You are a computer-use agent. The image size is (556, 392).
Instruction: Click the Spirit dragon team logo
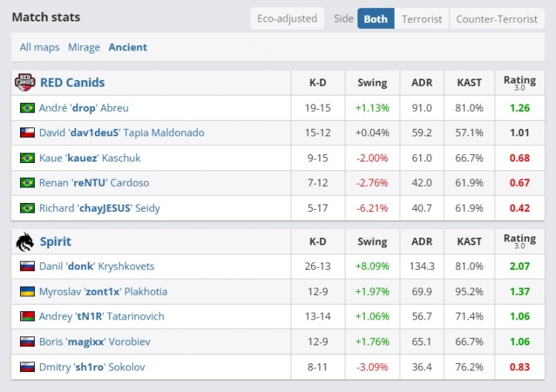(x=24, y=242)
